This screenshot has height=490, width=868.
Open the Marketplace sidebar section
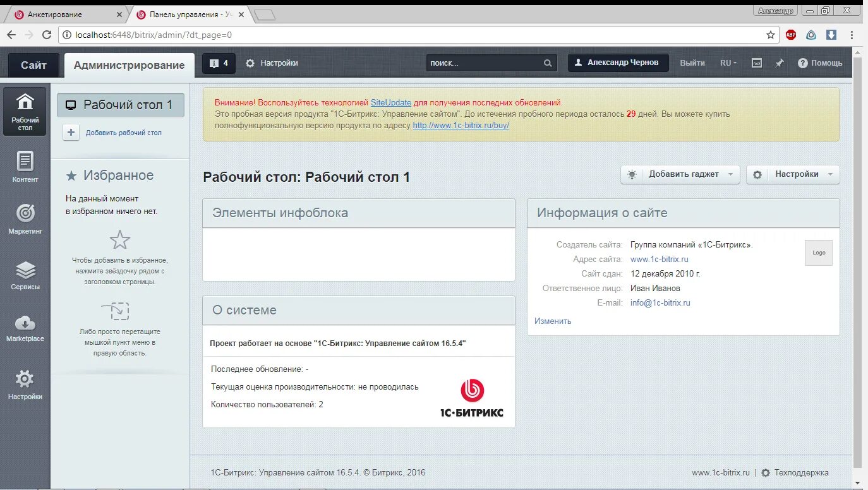tap(25, 328)
